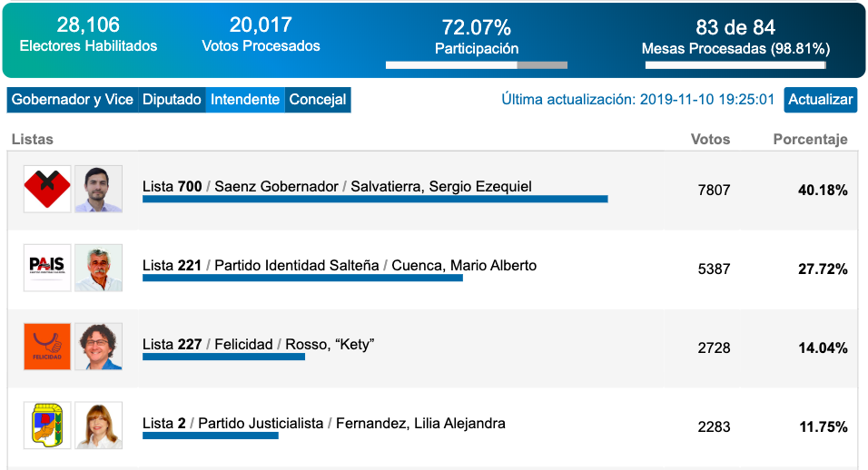Click the Votos column header
868x470 pixels.
(710, 140)
